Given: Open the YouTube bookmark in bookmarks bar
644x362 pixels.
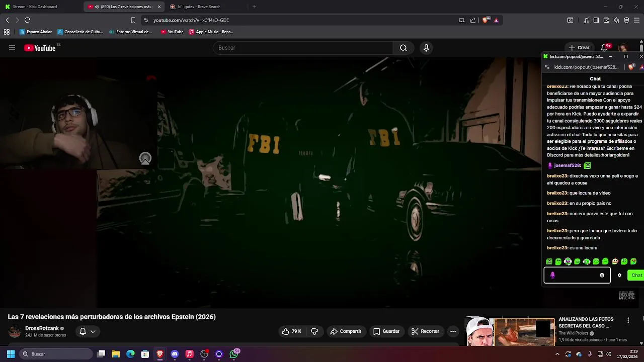Looking at the screenshot, I should (x=172, y=32).
